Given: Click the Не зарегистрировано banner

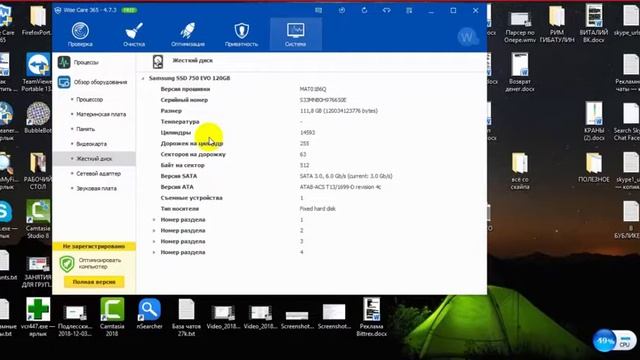Looking at the screenshot, I should coord(94,246).
